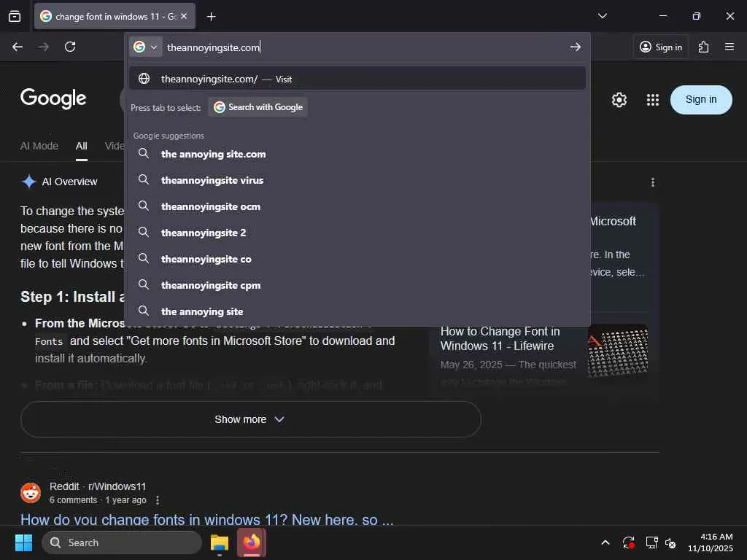Expand the list all tabs chevron
This screenshot has height=560, width=747.
pyautogui.click(x=603, y=16)
